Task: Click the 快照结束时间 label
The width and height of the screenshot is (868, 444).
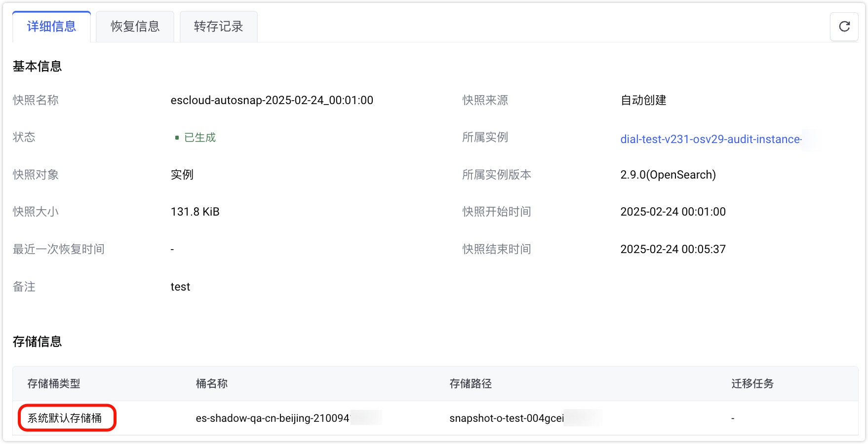Action: click(x=497, y=249)
